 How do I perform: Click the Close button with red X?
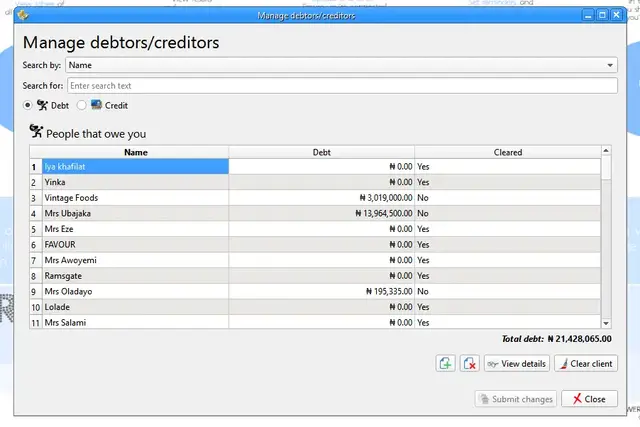click(589, 399)
